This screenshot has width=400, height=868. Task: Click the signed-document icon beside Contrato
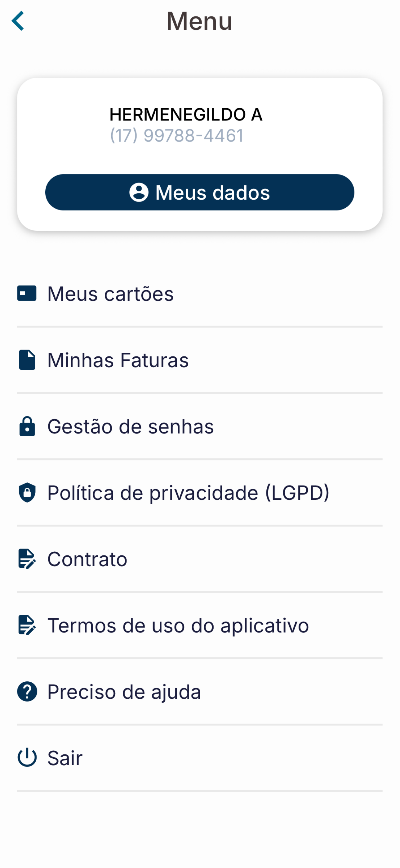pos(27,559)
